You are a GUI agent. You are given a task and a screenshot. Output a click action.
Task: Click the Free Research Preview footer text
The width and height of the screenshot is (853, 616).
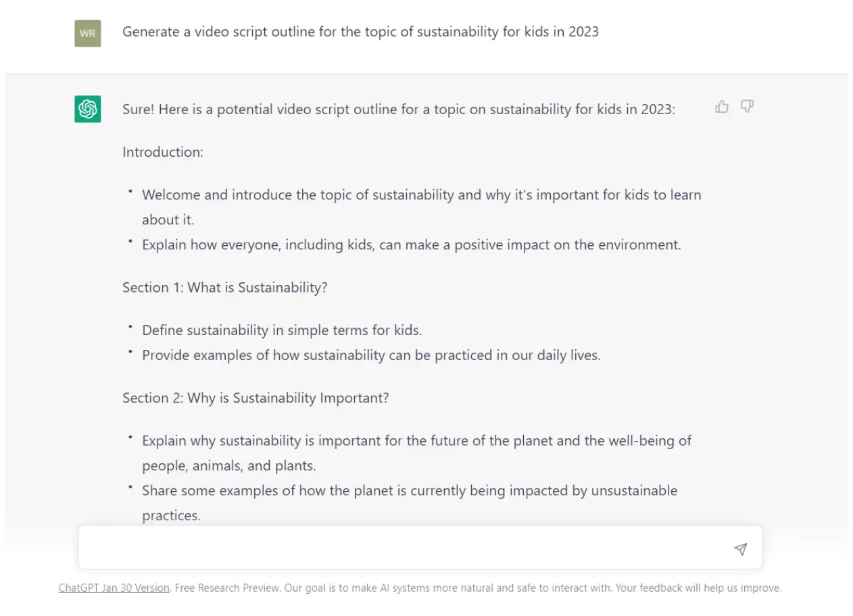click(223, 588)
